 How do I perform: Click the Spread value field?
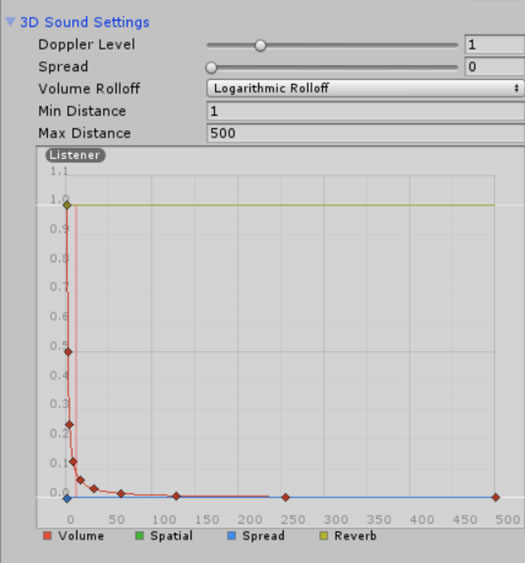tap(494, 67)
